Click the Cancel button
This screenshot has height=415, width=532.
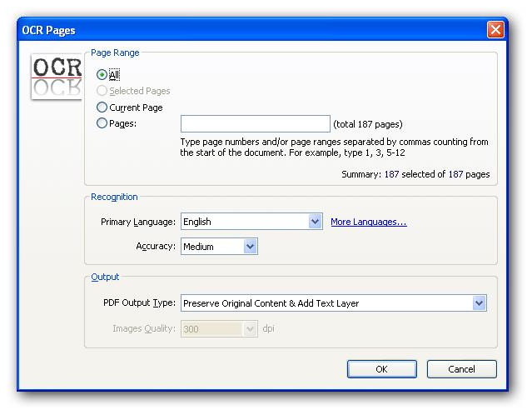click(x=461, y=369)
